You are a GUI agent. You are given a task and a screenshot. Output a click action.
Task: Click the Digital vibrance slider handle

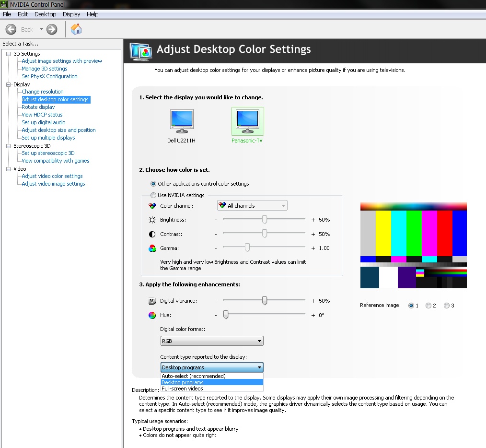(265, 300)
